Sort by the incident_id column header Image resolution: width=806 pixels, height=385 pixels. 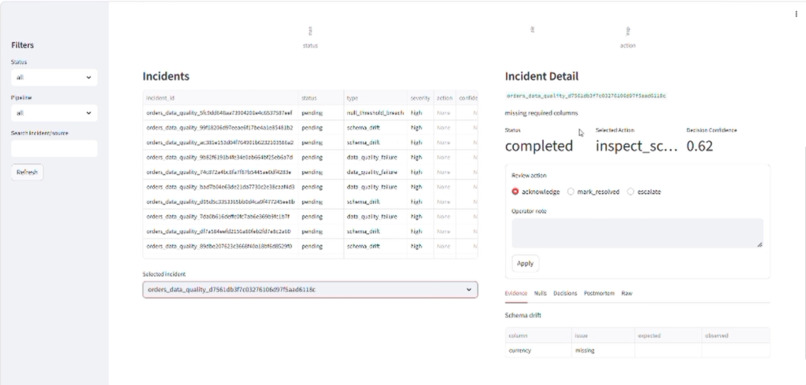221,98
